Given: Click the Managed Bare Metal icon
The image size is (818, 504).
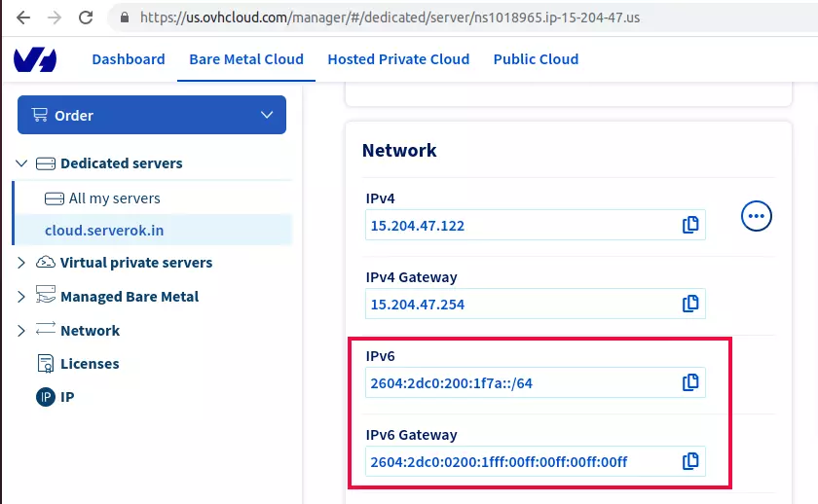Looking at the screenshot, I should coord(46,295).
